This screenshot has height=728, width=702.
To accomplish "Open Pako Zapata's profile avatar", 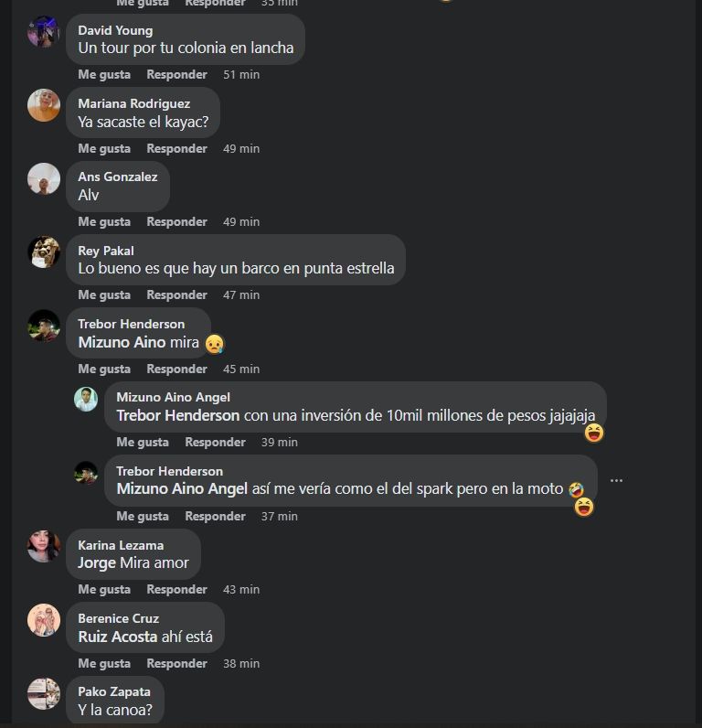I will (x=44, y=693).
